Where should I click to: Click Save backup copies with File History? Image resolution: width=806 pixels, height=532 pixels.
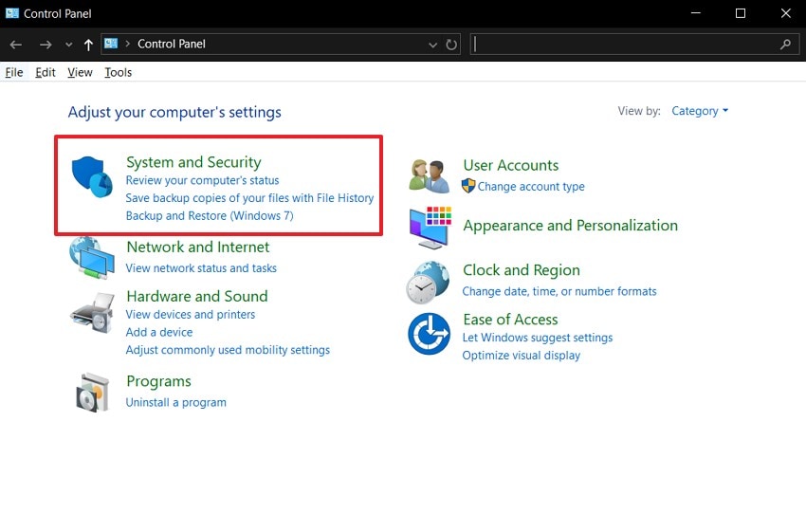[249, 198]
